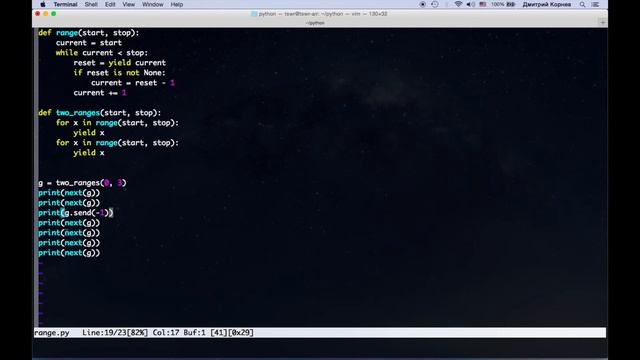Click 'def two_ranges(start, stop):' line
Viewport: 640px width, 360px height.
[100, 113]
